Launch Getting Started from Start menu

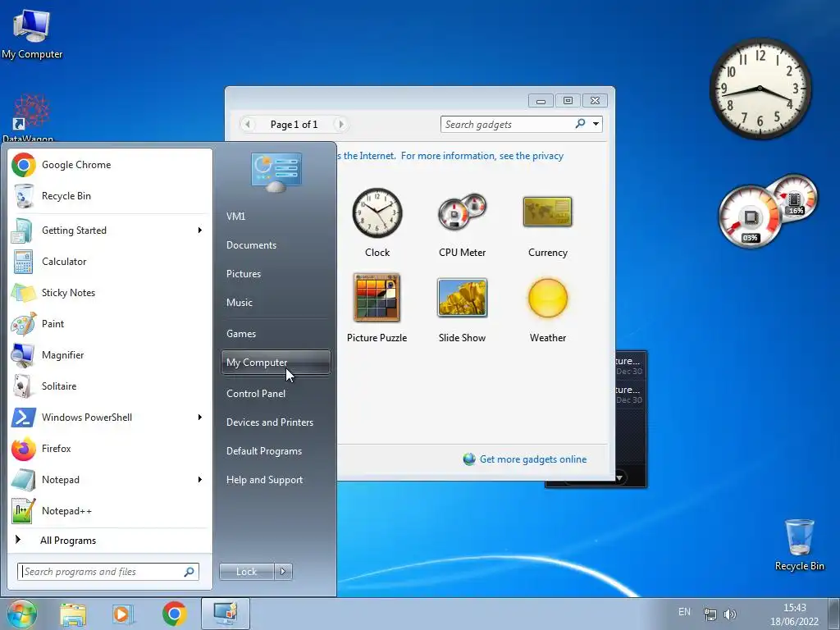point(110,231)
